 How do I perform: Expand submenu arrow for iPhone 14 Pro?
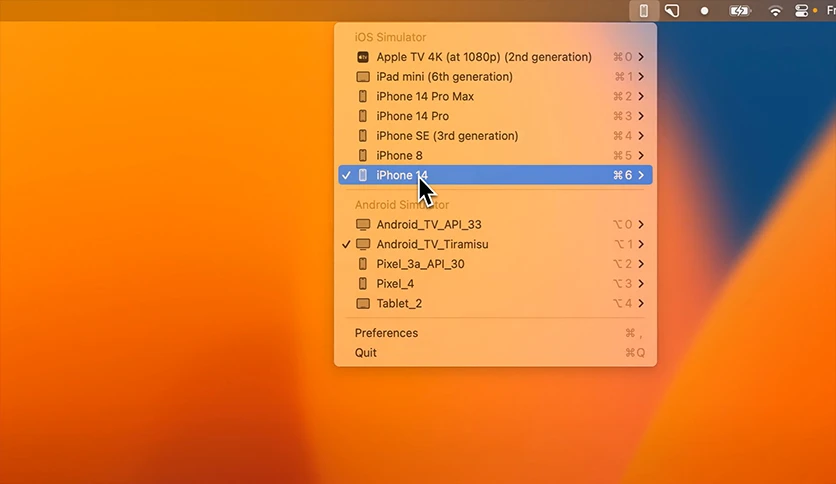click(x=641, y=116)
